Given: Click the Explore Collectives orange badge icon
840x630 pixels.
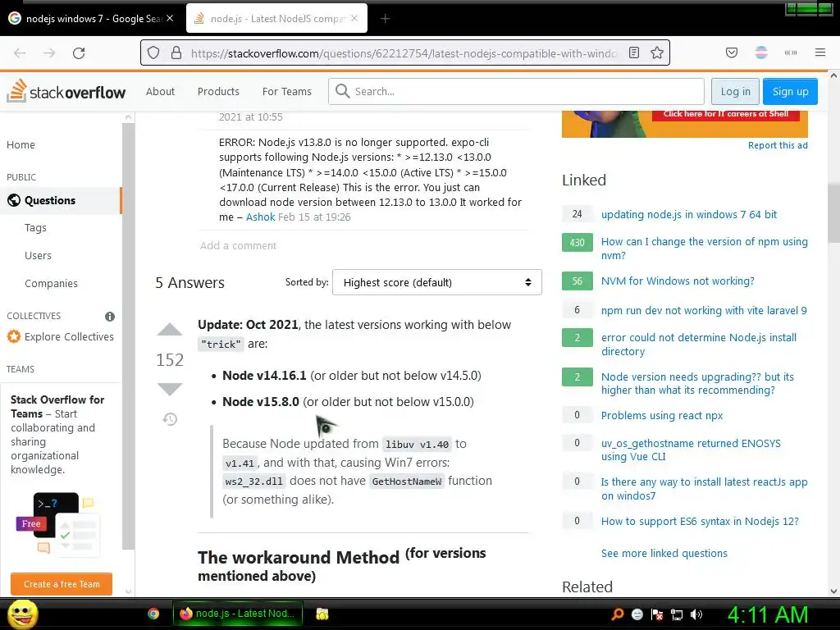Looking at the screenshot, I should point(14,336).
